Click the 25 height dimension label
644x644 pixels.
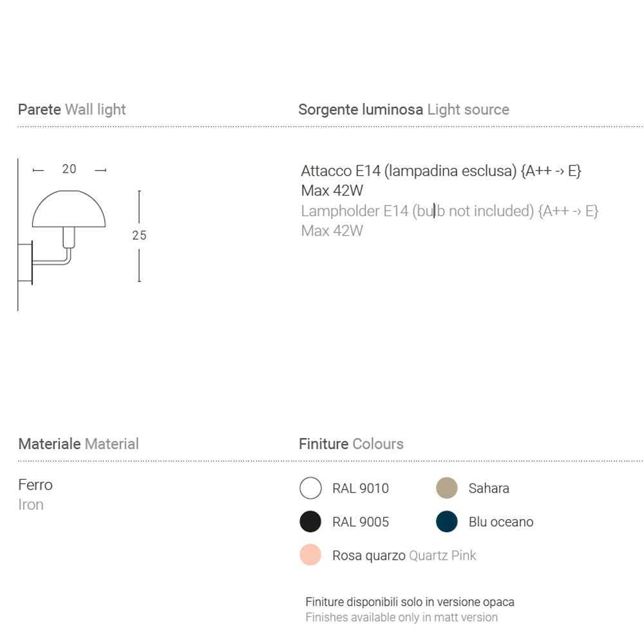pos(139,235)
